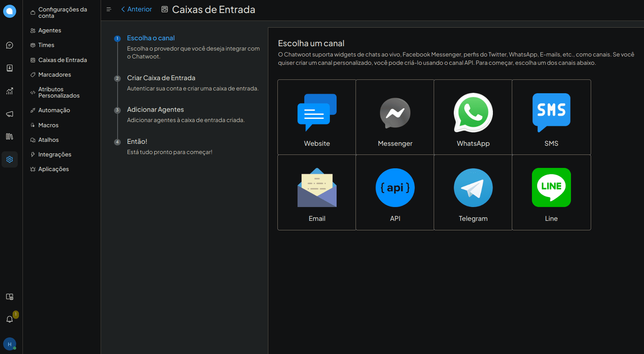Select the API channel icon
The image size is (644, 354).
click(x=395, y=188)
